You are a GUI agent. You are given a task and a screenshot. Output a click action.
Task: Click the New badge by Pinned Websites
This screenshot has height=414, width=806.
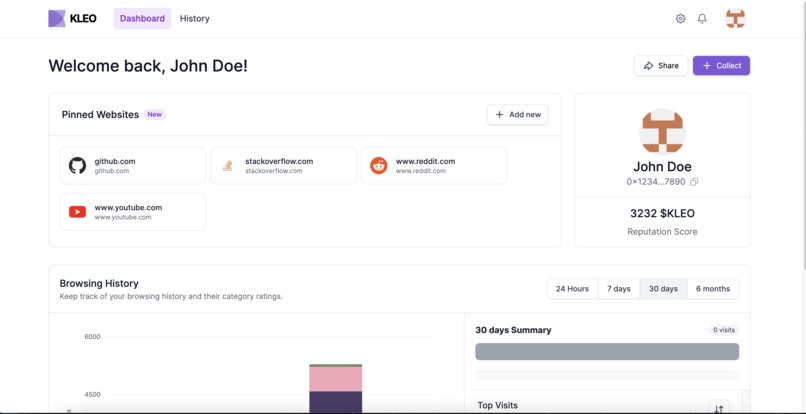155,115
